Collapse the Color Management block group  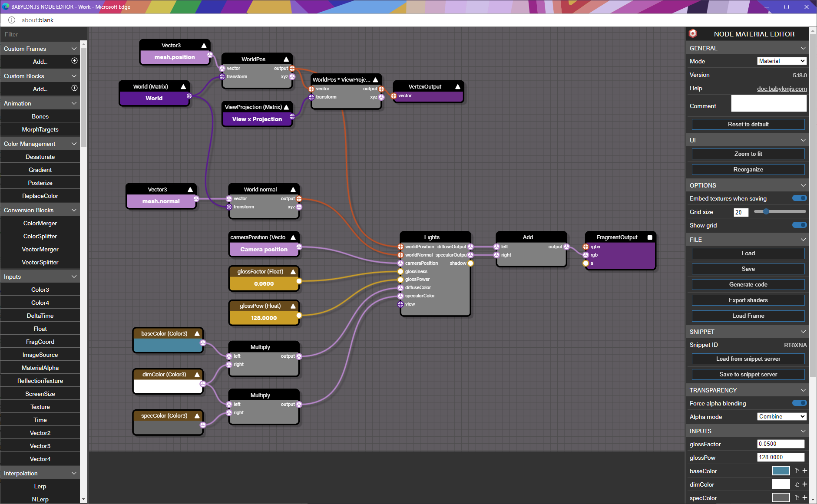pyautogui.click(x=40, y=144)
